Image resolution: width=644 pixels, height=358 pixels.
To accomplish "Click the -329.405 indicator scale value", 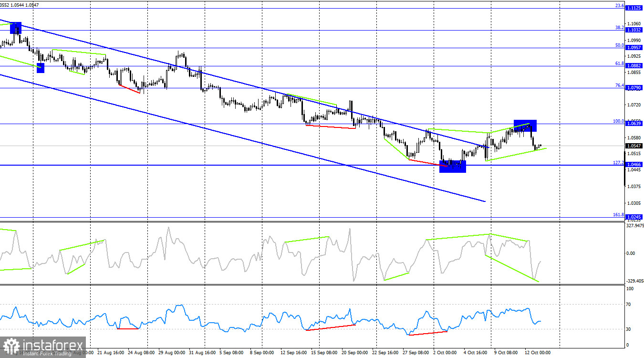I will 634,281.
